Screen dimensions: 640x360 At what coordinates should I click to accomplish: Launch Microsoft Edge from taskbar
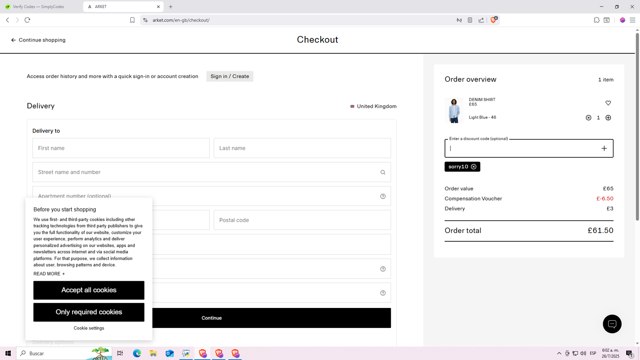point(137,353)
